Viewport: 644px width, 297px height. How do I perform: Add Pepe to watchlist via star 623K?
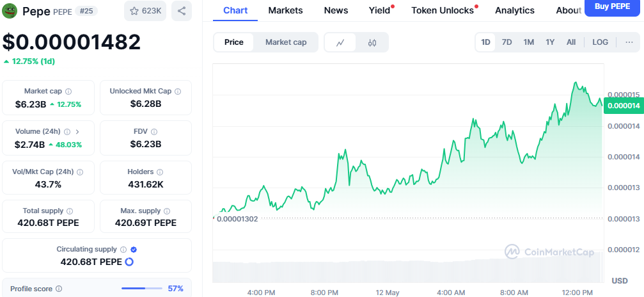click(x=145, y=11)
